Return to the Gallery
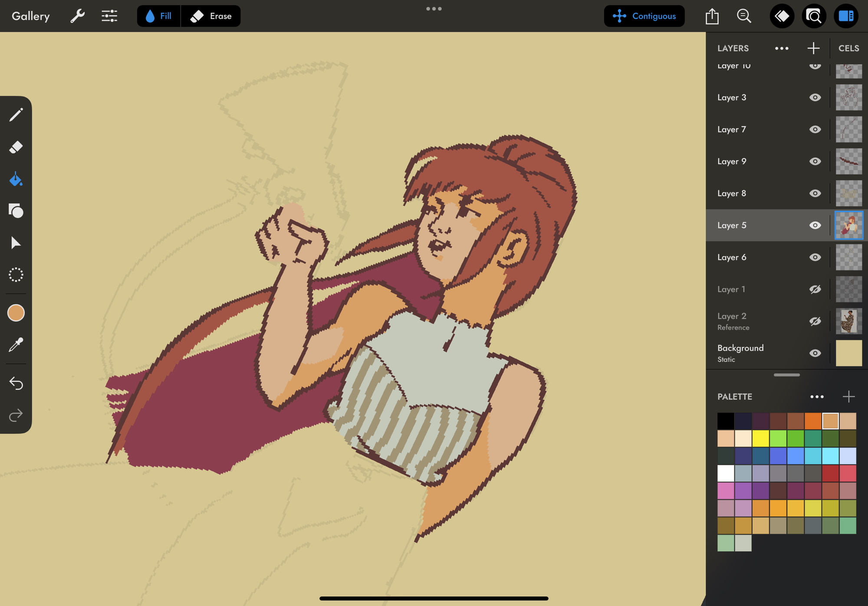 pos(30,16)
